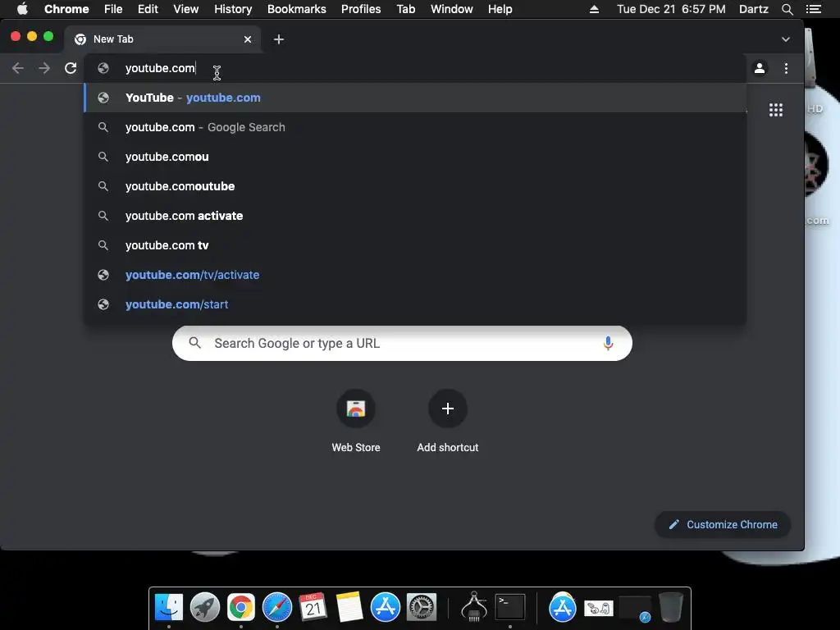Open the Applications folder in dock
Screen dimensions: 840x630
(563, 607)
